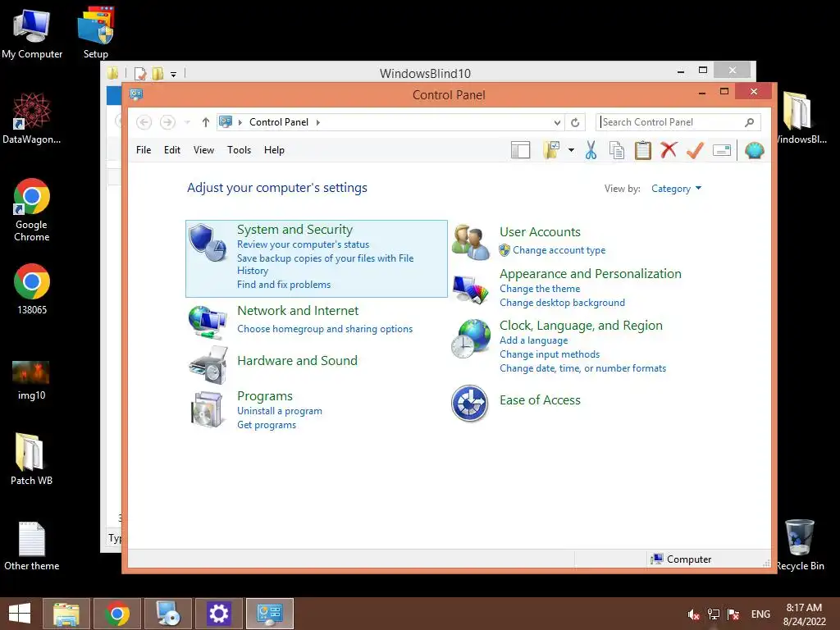Click Change account type link
This screenshot has width=840, height=630.
tap(559, 250)
